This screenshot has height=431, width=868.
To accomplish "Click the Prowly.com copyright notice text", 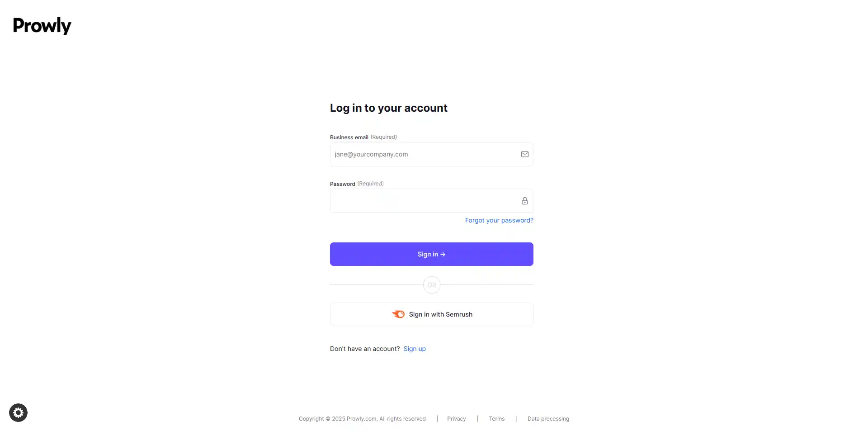I will tap(362, 419).
